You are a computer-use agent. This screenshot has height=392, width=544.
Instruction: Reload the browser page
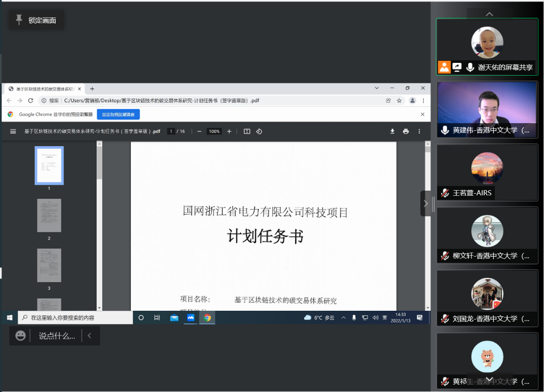tap(31, 101)
